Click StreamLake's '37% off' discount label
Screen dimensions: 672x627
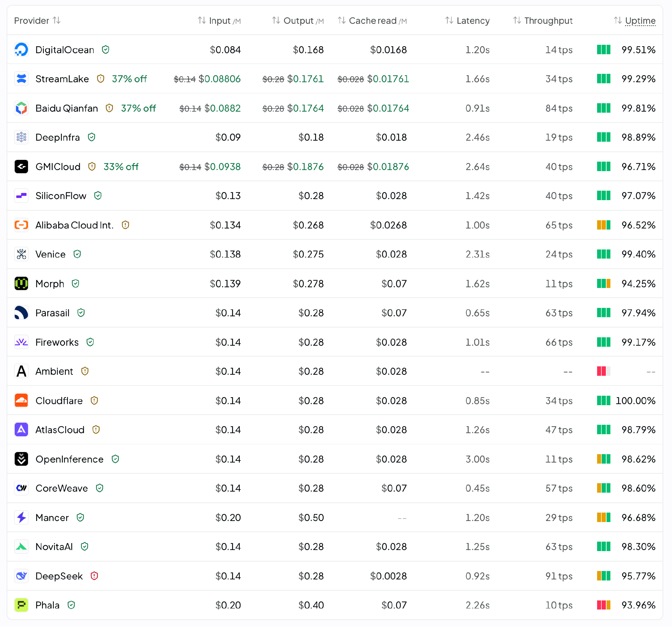[129, 79]
